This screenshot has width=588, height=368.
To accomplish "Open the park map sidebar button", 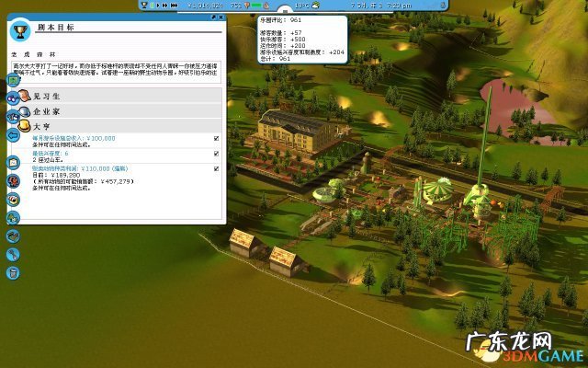I will point(13,163).
